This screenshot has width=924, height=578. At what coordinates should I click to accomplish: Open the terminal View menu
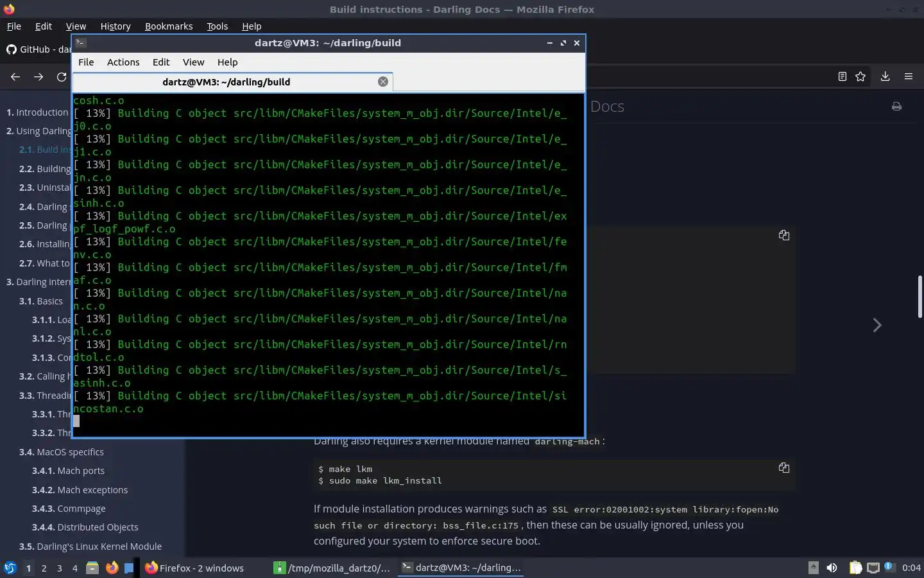[x=193, y=62]
